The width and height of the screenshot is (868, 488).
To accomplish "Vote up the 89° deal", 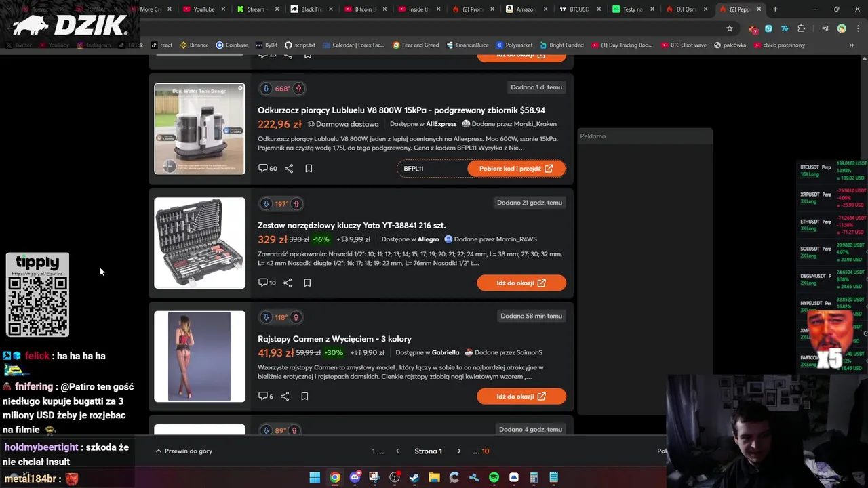I will 294,430.
